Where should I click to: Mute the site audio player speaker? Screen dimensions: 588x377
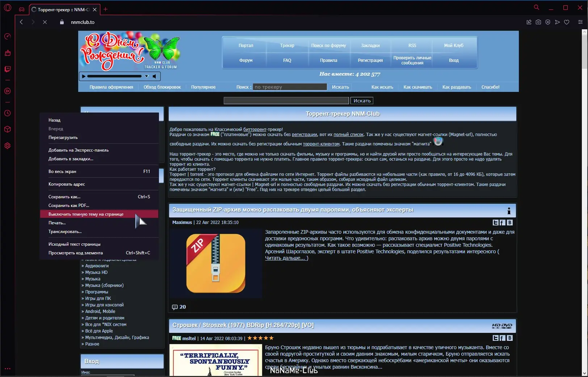tap(155, 76)
